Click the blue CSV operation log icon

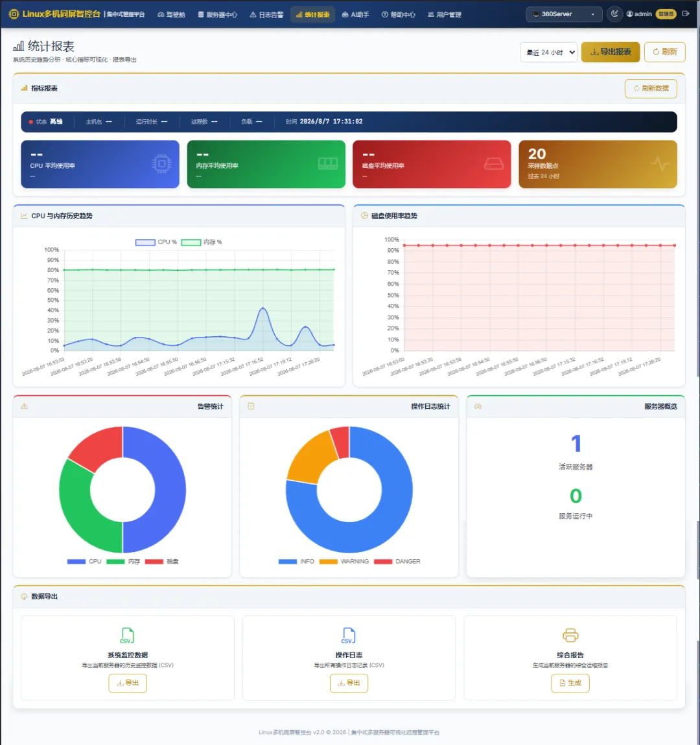(349, 636)
